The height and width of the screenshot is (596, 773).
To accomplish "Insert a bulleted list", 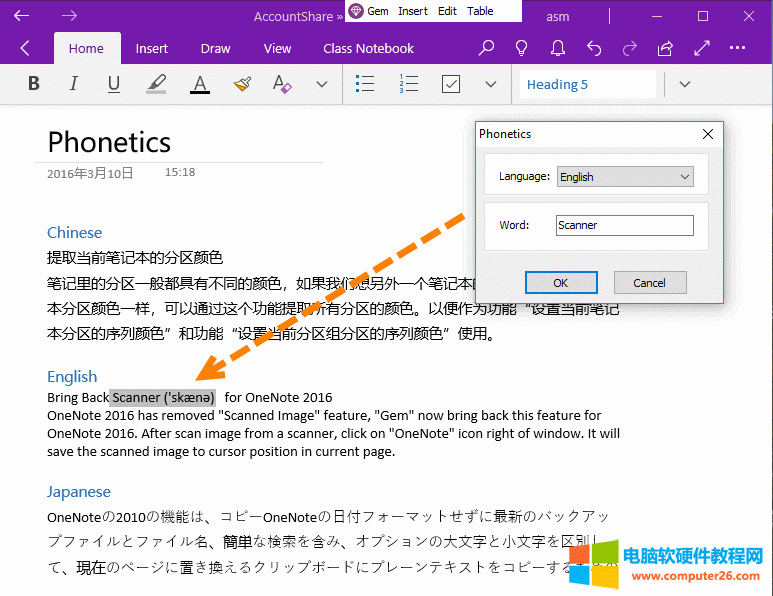I will click(x=365, y=84).
